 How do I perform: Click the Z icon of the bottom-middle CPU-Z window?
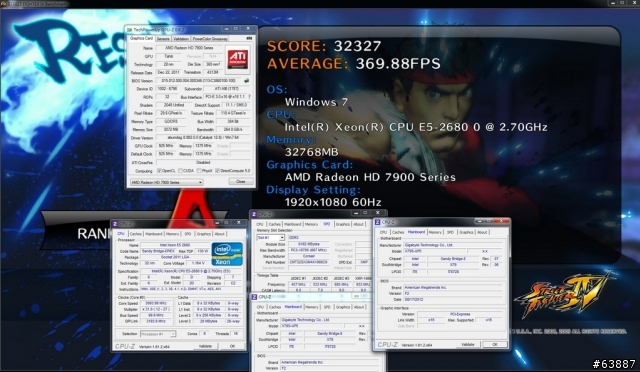pos(254,297)
